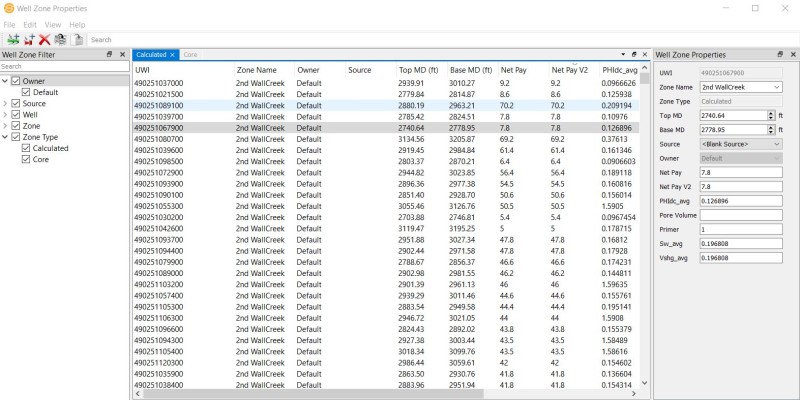Undock the Well Zone Filter panel
This screenshot has height=400, width=800.
tap(110, 55)
